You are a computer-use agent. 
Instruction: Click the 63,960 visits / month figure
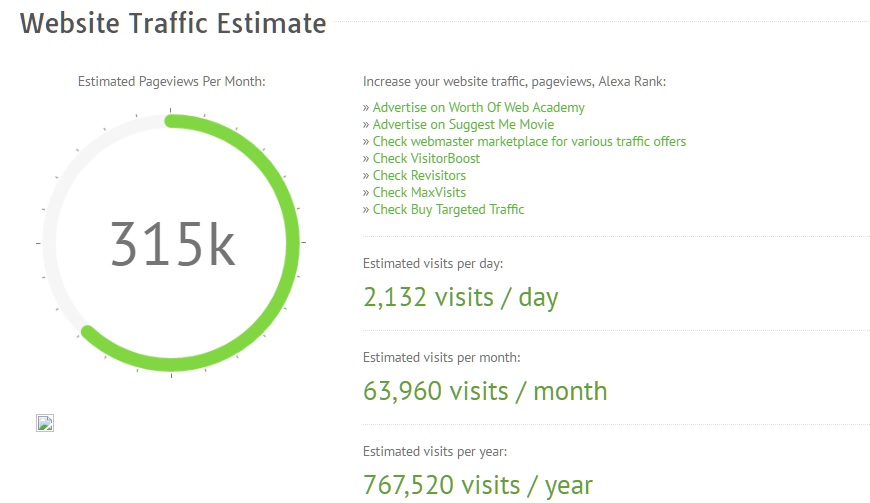click(485, 391)
